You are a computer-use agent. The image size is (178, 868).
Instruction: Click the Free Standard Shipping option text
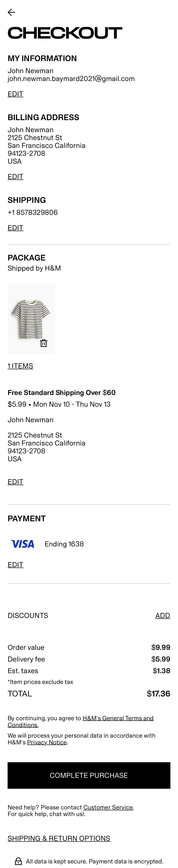click(62, 393)
